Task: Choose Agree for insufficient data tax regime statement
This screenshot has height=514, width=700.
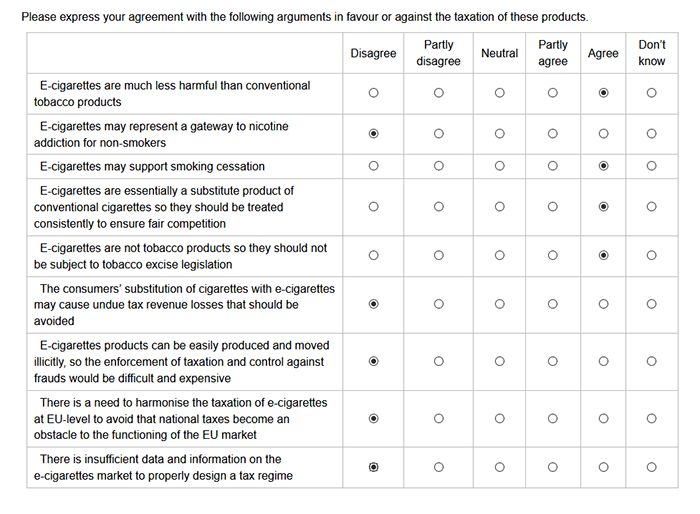Action: click(x=604, y=467)
